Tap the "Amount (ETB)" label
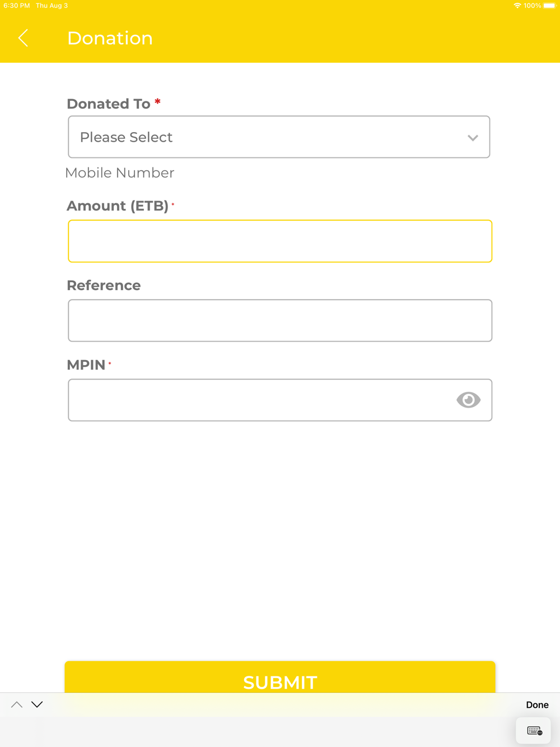 click(x=118, y=206)
